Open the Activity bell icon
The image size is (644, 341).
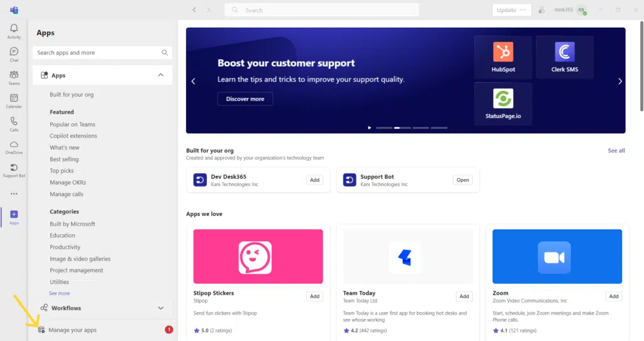click(14, 31)
